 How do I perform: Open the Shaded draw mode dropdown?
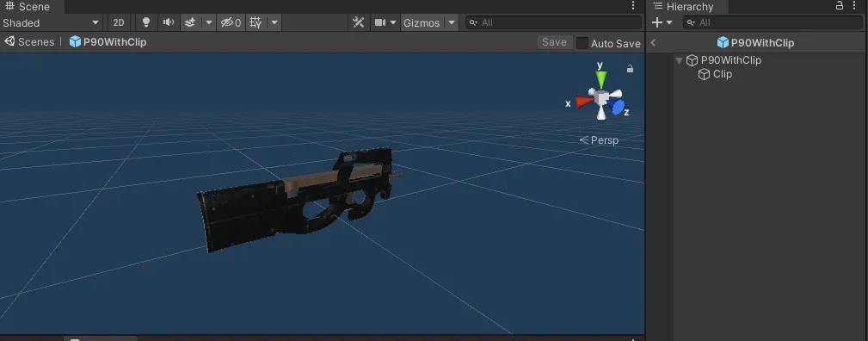(51, 22)
